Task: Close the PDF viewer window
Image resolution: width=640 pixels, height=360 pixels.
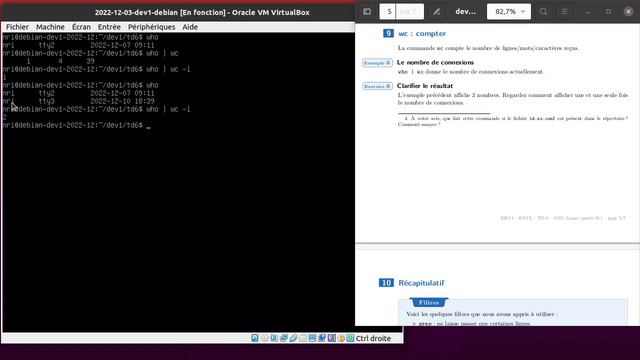Action: click(x=628, y=11)
